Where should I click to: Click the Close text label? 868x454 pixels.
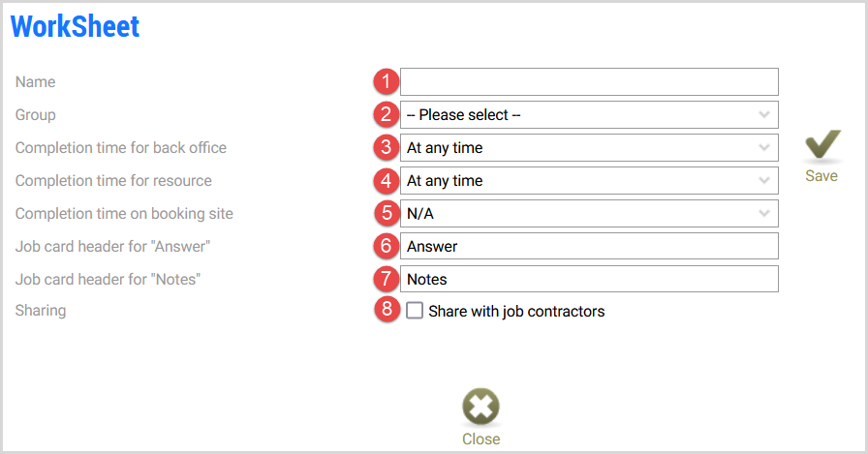coord(481,439)
